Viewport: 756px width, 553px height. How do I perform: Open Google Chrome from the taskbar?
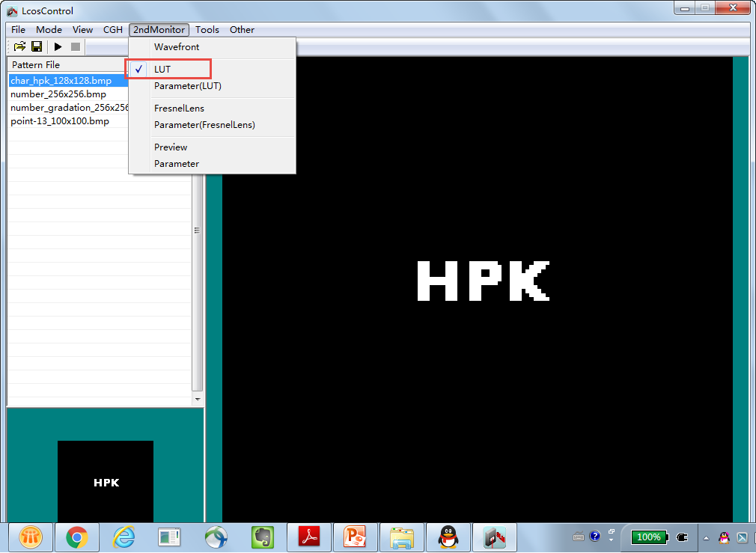[x=76, y=537]
